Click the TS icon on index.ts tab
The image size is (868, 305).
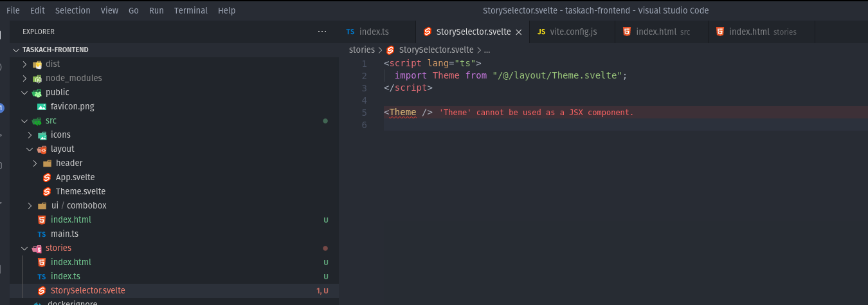pyautogui.click(x=350, y=32)
